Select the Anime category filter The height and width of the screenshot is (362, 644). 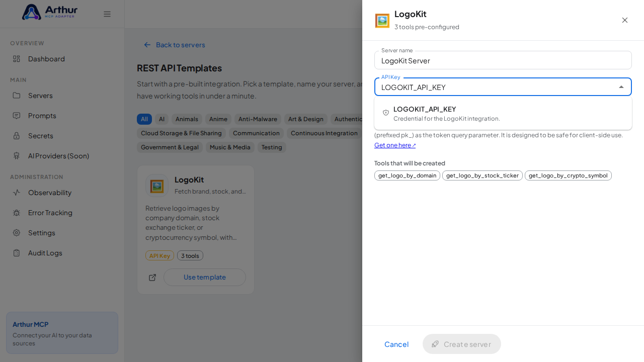point(218,119)
